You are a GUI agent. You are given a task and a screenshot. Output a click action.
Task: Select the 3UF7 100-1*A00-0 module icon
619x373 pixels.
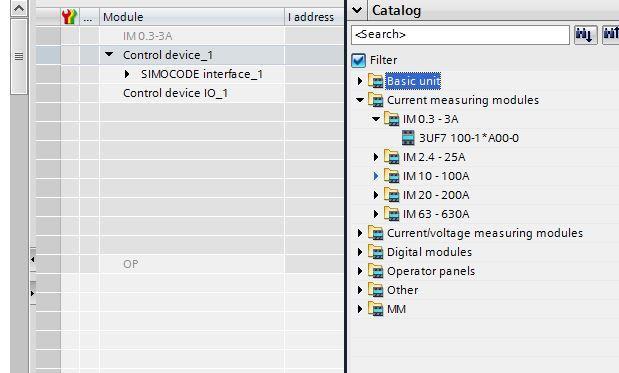pos(408,138)
